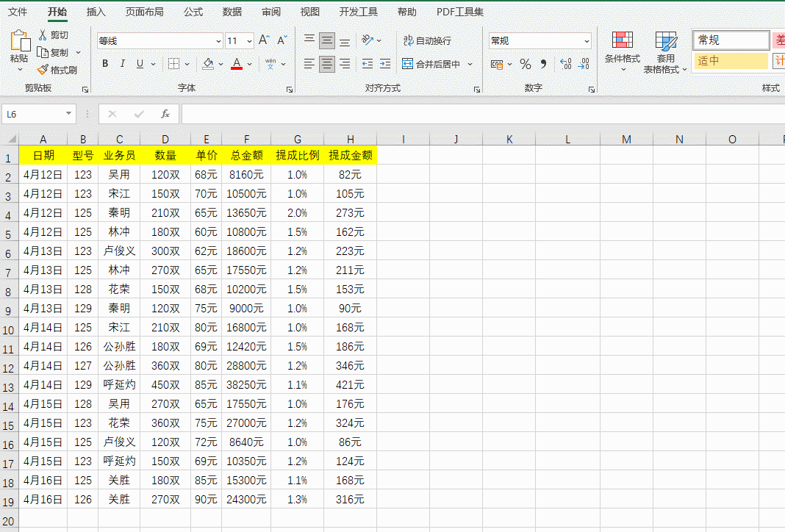
Task: Decrease the cell indent
Action: pos(368,63)
